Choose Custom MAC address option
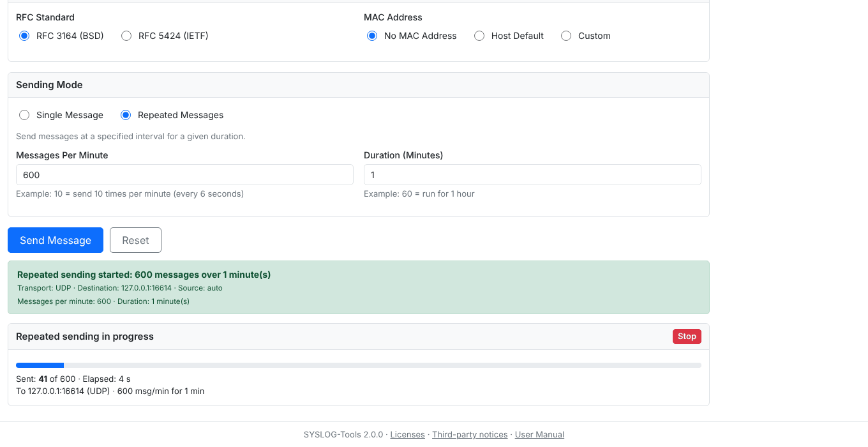This screenshot has width=868, height=447. 566,36
